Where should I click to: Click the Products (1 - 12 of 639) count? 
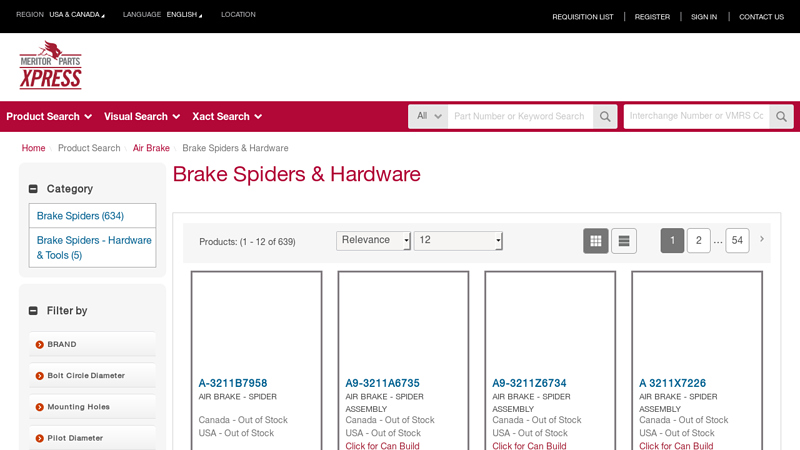[x=247, y=242]
